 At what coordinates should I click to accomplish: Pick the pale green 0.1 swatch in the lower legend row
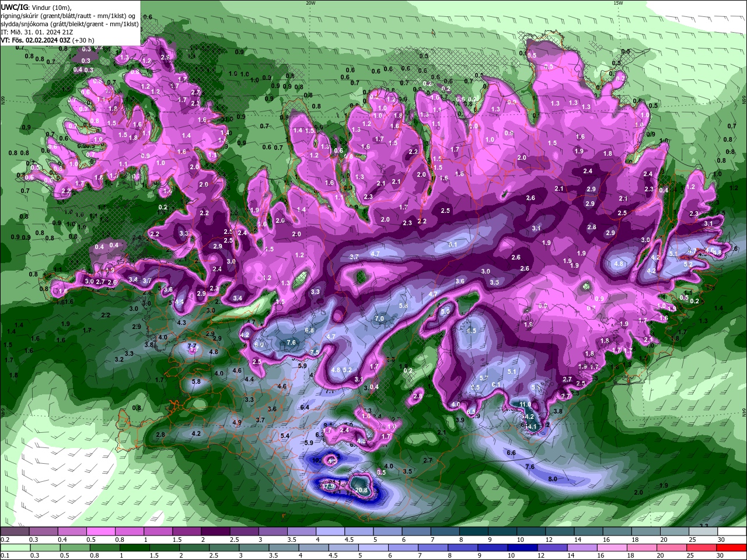15,547
